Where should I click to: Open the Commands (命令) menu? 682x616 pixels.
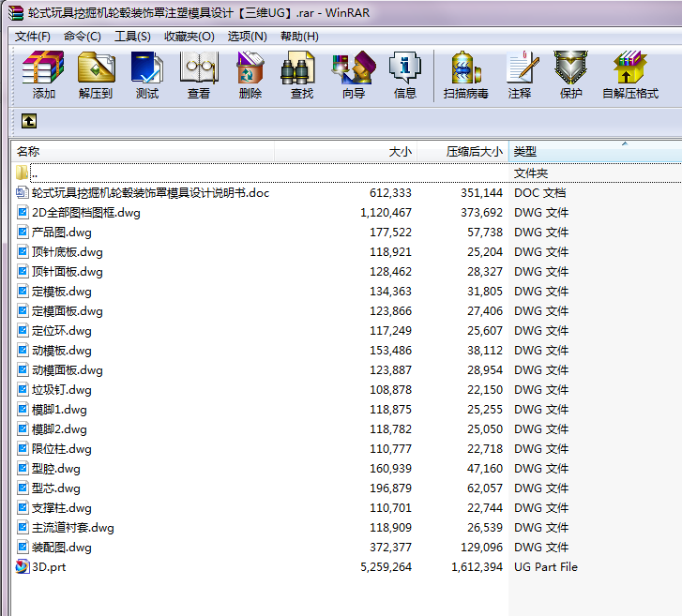click(x=83, y=36)
